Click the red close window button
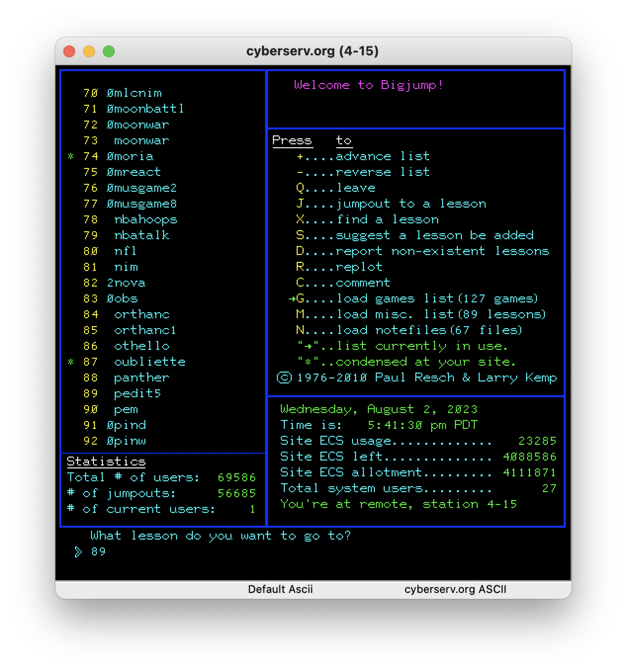627x672 pixels. coord(69,51)
